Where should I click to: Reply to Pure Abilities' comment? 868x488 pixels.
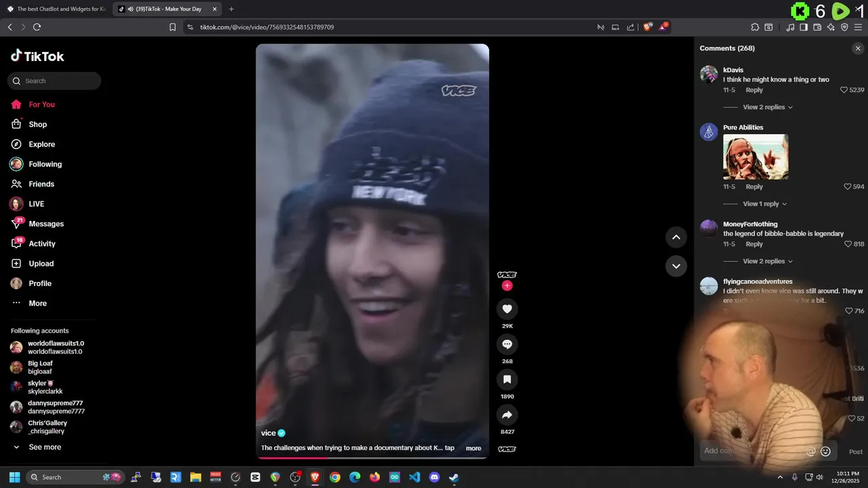tap(754, 187)
